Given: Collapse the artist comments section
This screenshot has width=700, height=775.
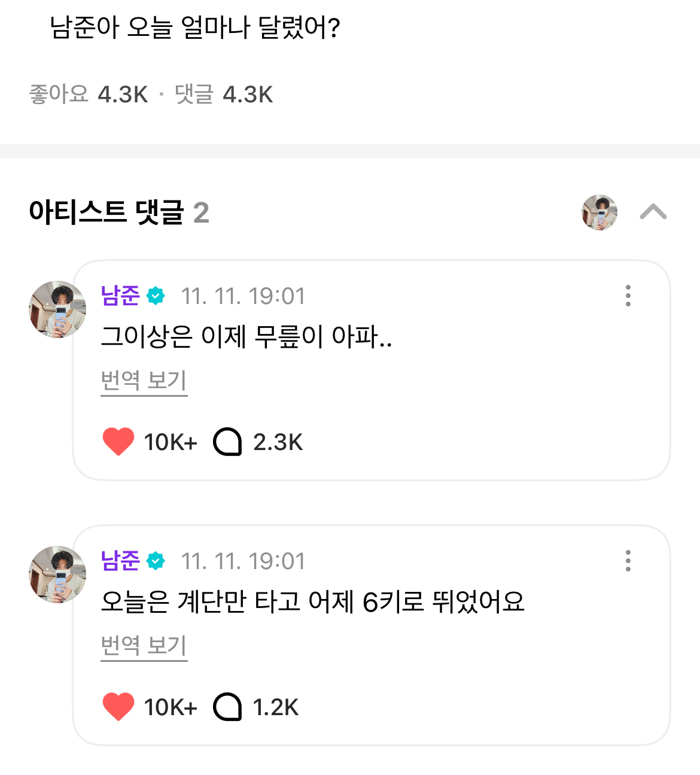Looking at the screenshot, I should point(653,212).
